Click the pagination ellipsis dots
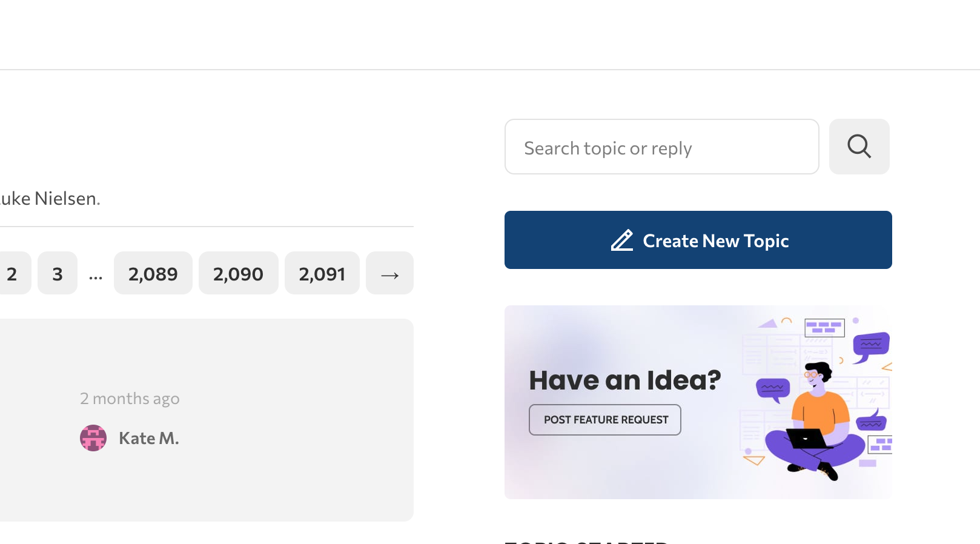The image size is (980, 544). click(96, 275)
